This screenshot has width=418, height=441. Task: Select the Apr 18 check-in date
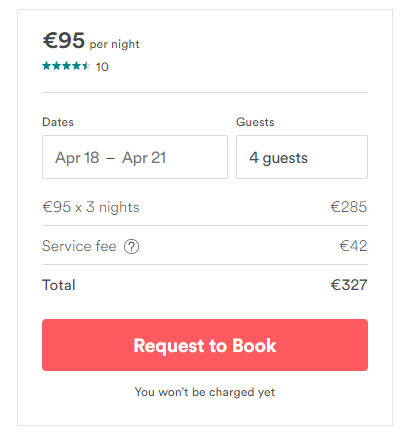pos(77,158)
